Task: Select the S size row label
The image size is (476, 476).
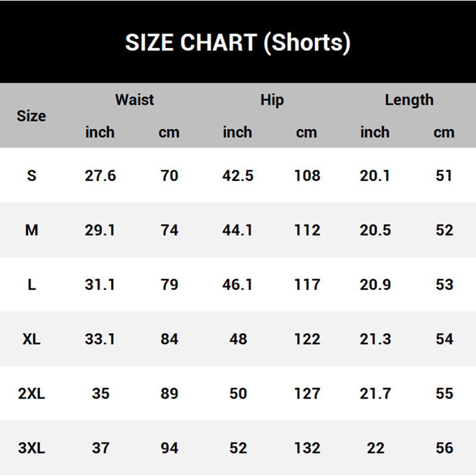Action: tap(32, 176)
